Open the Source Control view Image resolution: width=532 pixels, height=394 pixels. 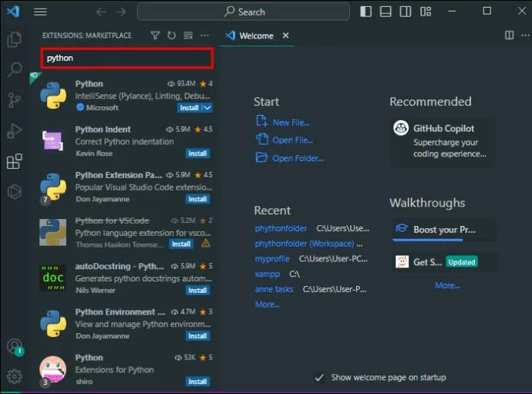pyautogui.click(x=14, y=100)
